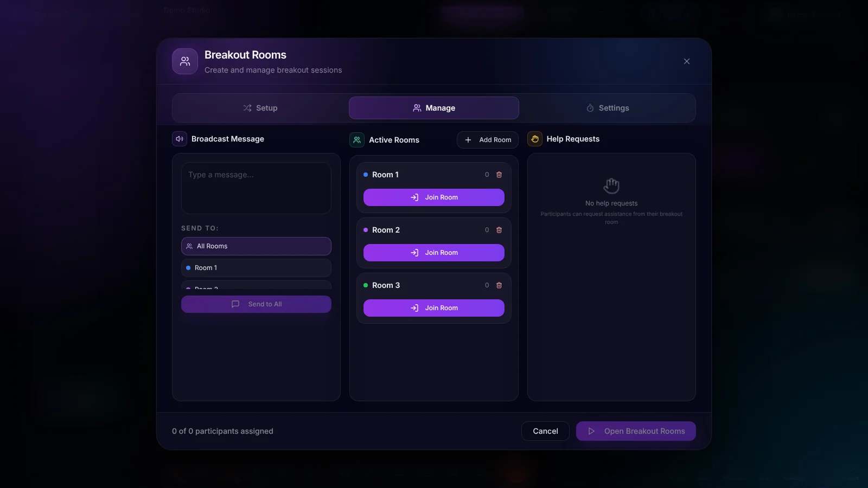Click the broadcast message text field
The image size is (868, 488).
256,188
